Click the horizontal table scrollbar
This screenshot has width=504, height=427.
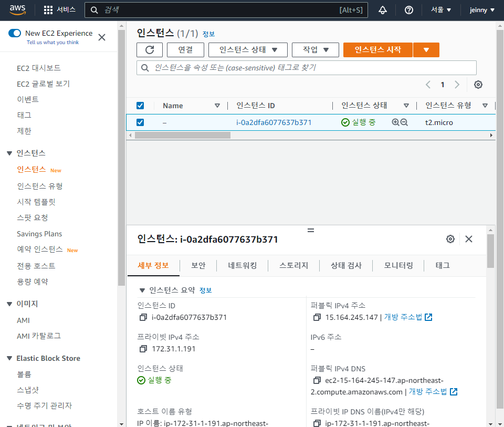point(183,136)
